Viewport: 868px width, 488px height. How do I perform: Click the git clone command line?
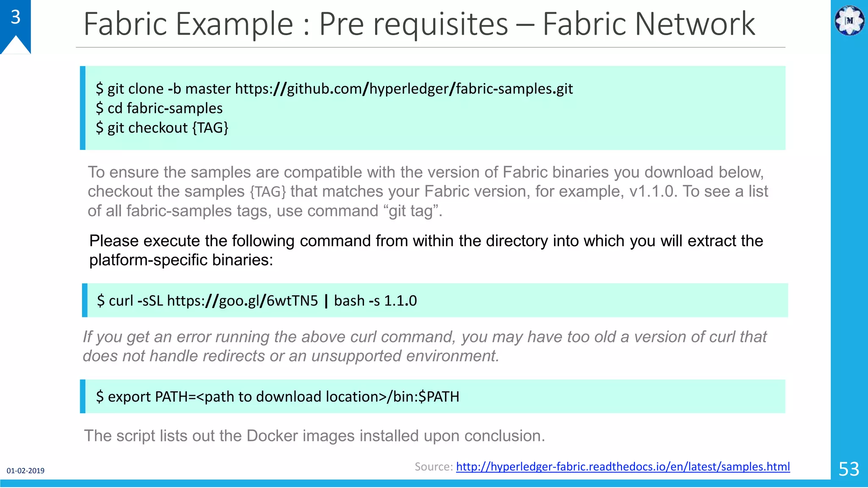(x=334, y=89)
